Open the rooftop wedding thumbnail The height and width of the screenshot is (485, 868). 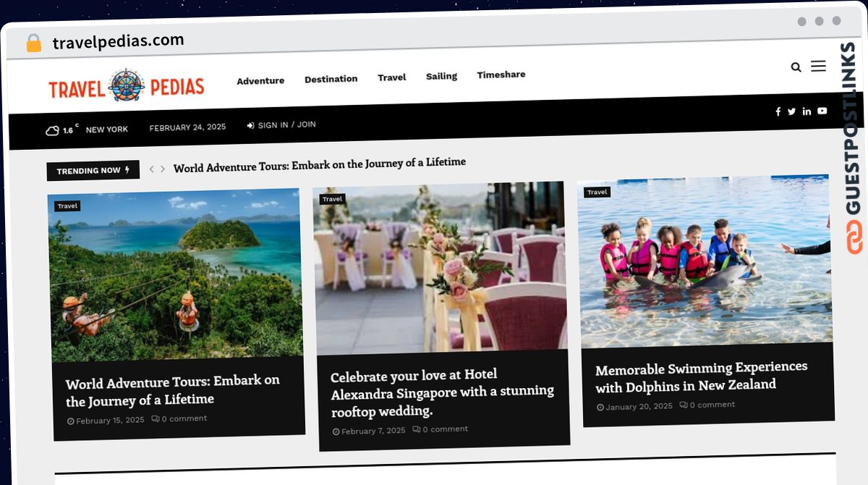click(x=440, y=267)
